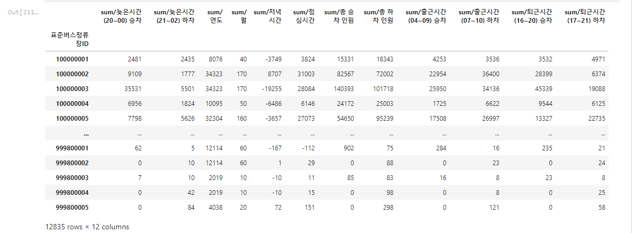This screenshot has height=233, width=644.
Task: Click cell value 7798
Action: click(135, 118)
